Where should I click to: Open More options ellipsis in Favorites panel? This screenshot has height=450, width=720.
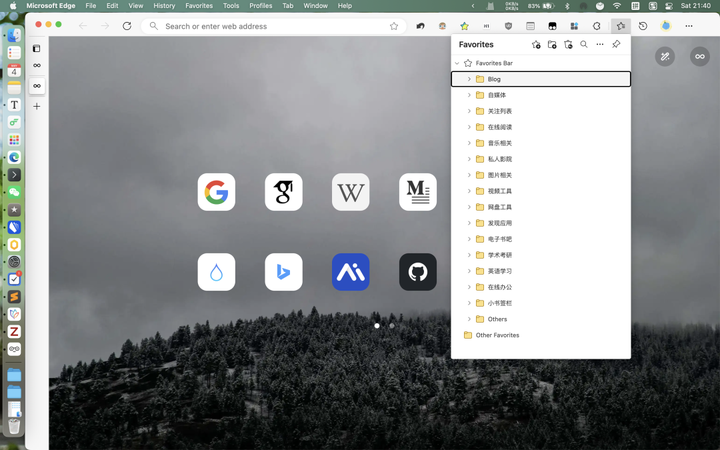pyautogui.click(x=600, y=45)
